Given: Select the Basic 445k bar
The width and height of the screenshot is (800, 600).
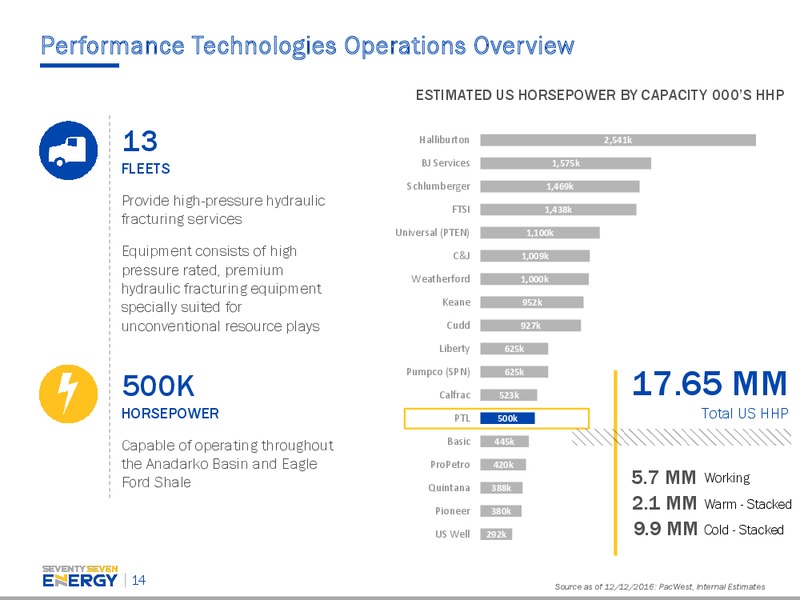Looking at the screenshot, I should tap(504, 442).
